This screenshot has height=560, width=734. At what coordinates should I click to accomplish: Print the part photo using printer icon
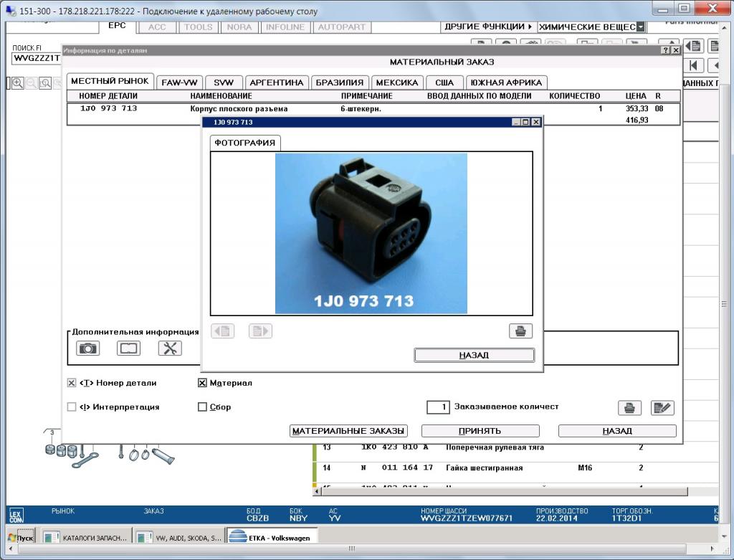(x=520, y=331)
